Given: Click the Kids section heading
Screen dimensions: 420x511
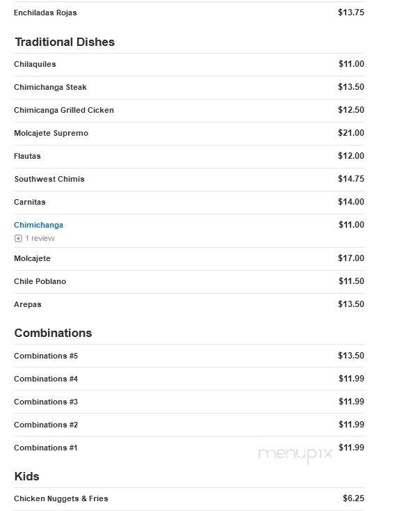Looking at the screenshot, I should (x=26, y=476).
